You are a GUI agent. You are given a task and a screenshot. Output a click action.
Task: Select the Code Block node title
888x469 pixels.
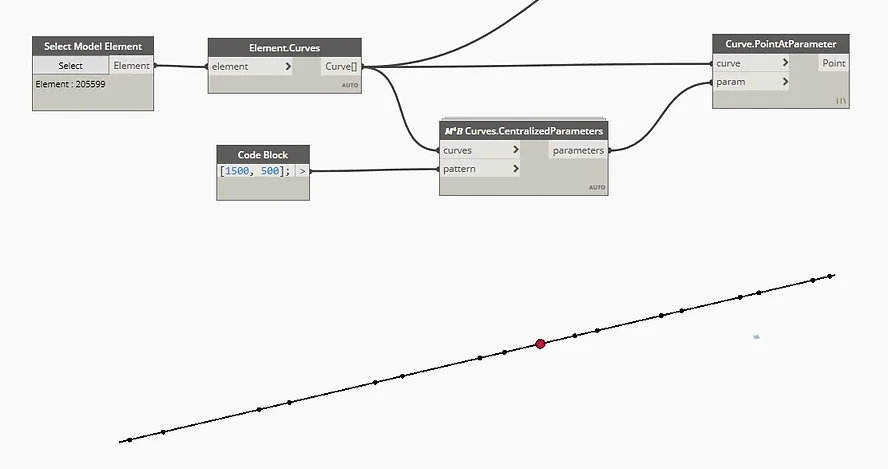click(263, 154)
